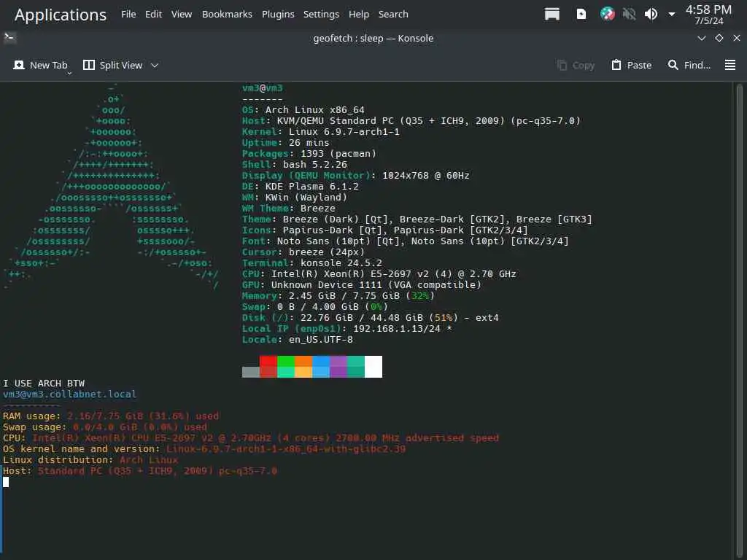The image size is (747, 560).
Task: Click the 'Shell: bash 5.2.26' line
Action: [295, 165]
